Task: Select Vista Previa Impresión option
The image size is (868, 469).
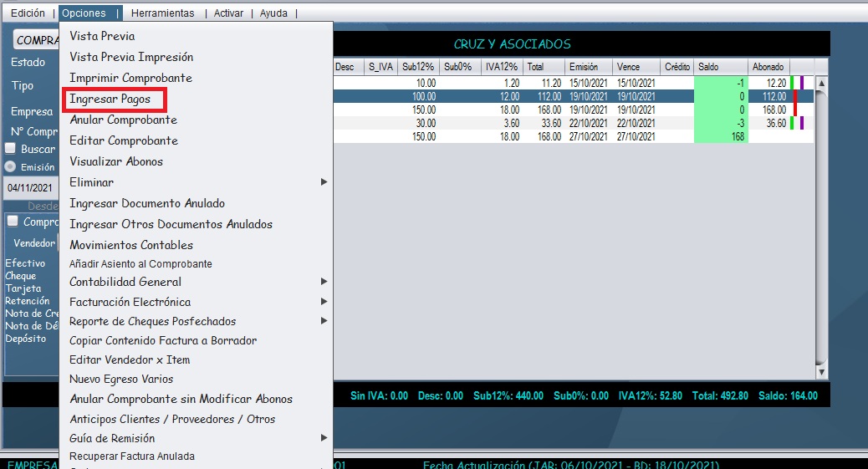Action: coord(131,57)
